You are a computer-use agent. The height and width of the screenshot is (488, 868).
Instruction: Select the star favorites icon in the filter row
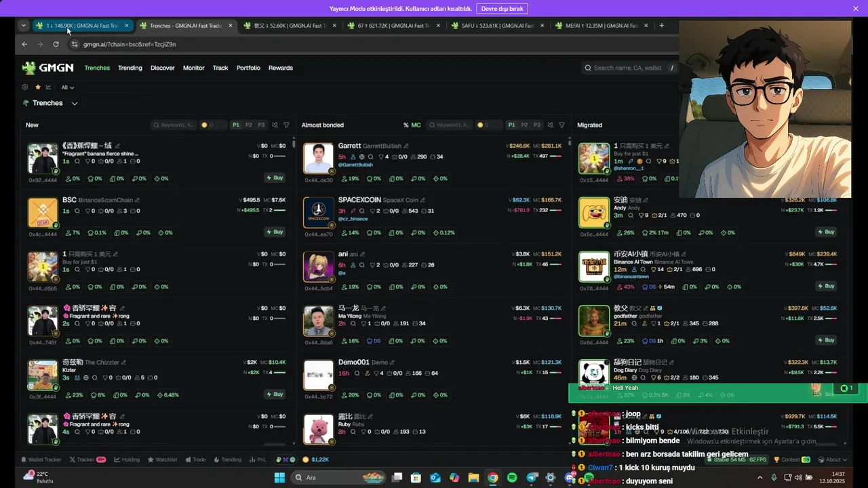[38, 87]
